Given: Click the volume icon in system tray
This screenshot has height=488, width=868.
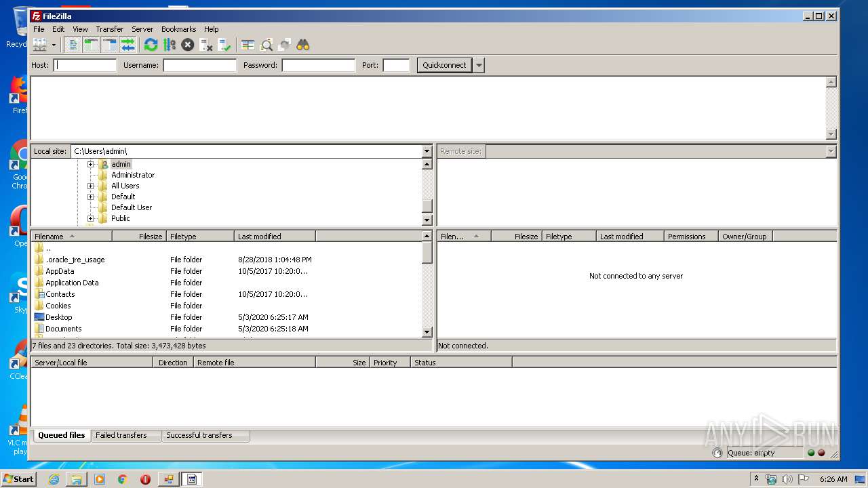Looking at the screenshot, I should pos(787,479).
